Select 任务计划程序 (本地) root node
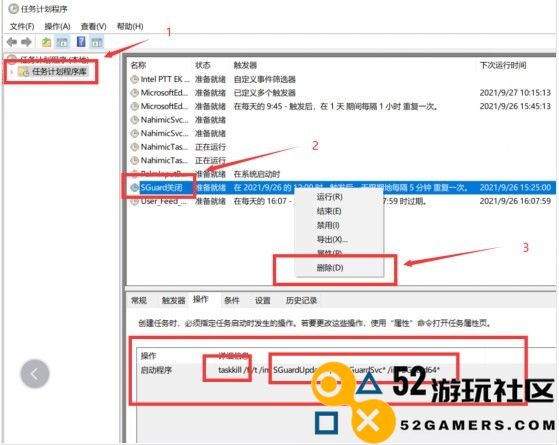 click(x=54, y=59)
